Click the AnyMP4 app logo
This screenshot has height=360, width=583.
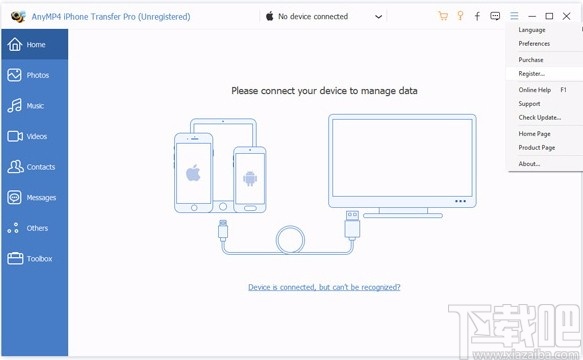[18, 16]
